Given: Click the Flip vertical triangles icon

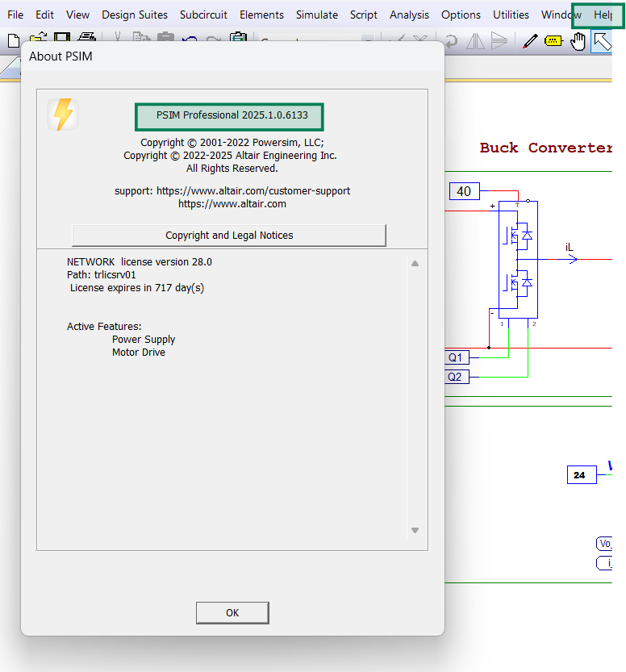Looking at the screenshot, I should click(499, 41).
